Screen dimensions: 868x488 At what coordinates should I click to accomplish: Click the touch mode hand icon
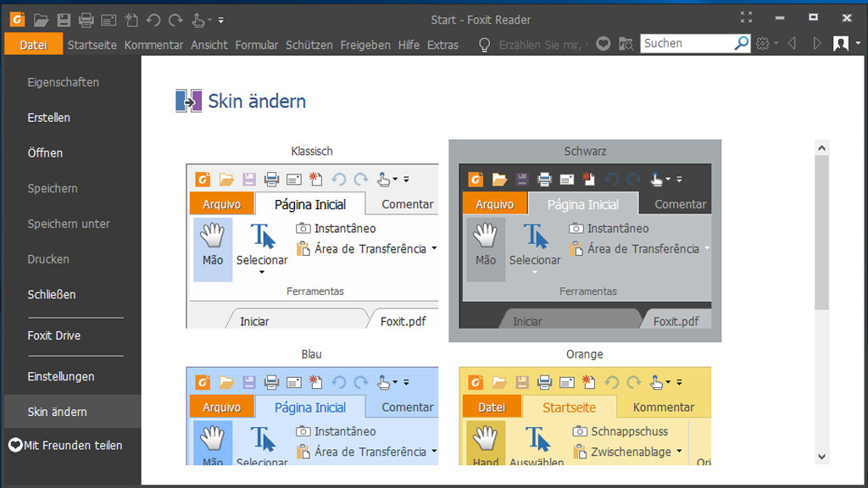pos(198,20)
